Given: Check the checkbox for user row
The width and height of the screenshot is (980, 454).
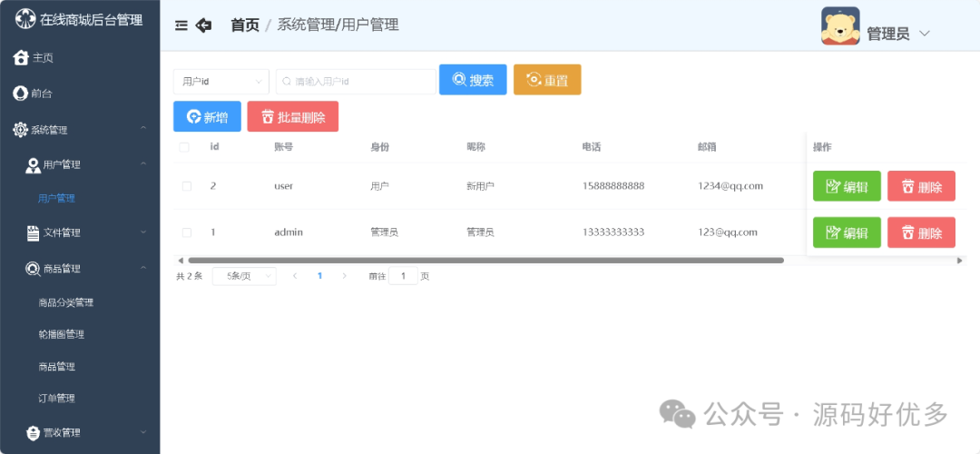Looking at the screenshot, I should pos(187,186).
